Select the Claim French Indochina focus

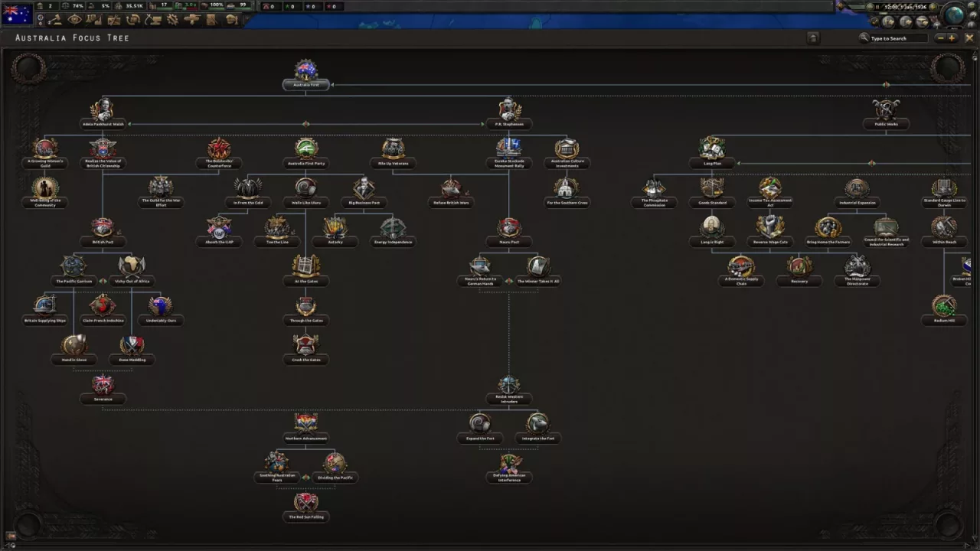pos(103,310)
